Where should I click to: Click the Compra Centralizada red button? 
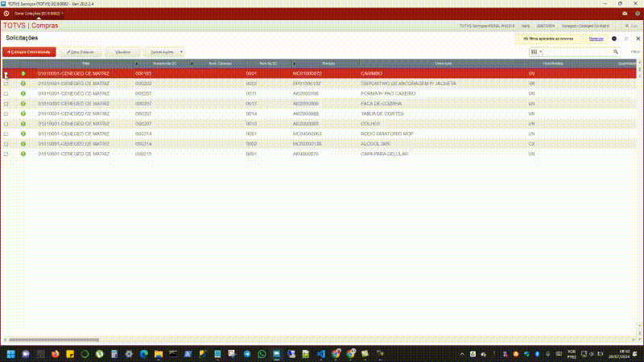coord(29,51)
